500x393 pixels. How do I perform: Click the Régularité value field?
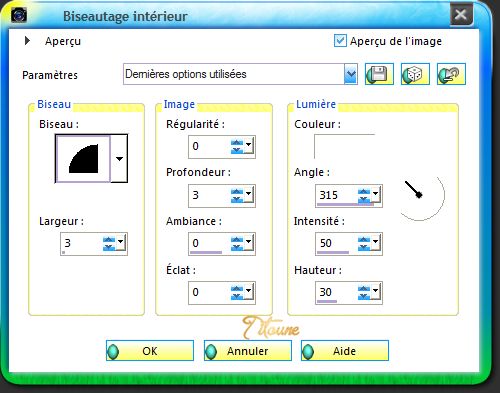point(209,146)
